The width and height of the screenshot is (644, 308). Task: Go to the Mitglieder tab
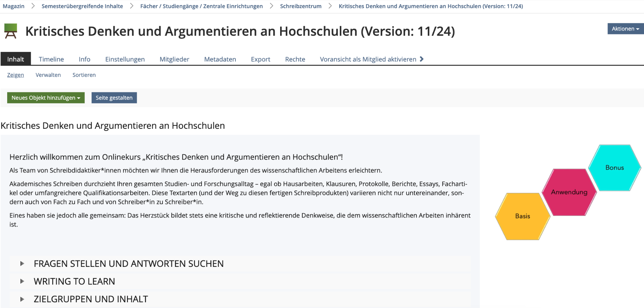click(174, 59)
